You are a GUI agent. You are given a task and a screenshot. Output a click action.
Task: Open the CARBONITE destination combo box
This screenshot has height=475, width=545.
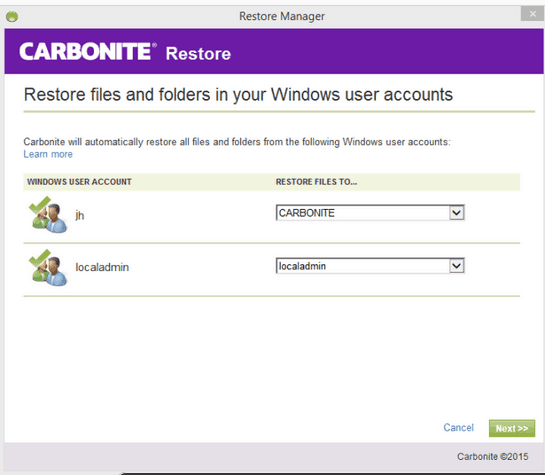pos(370,213)
